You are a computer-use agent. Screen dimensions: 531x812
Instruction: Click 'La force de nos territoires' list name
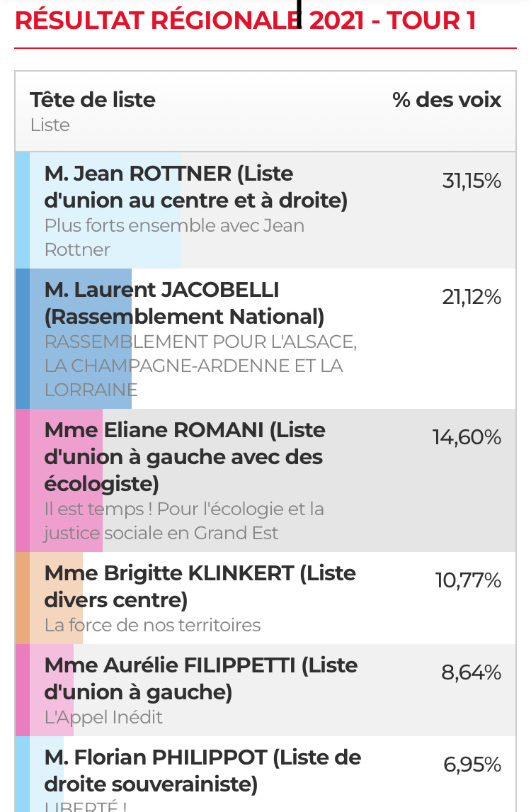153,625
